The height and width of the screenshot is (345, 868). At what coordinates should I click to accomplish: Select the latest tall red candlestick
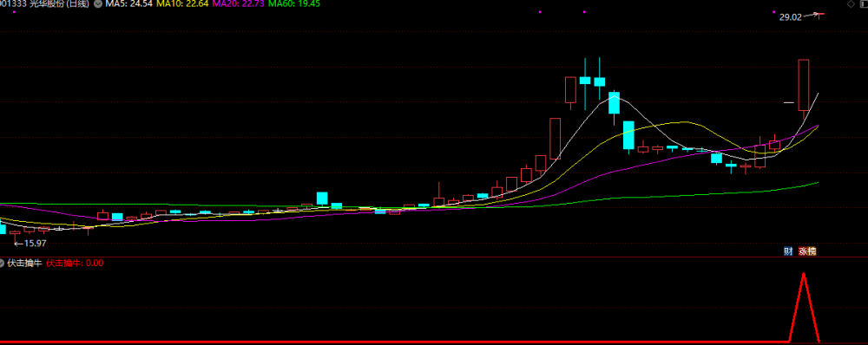coord(803,85)
